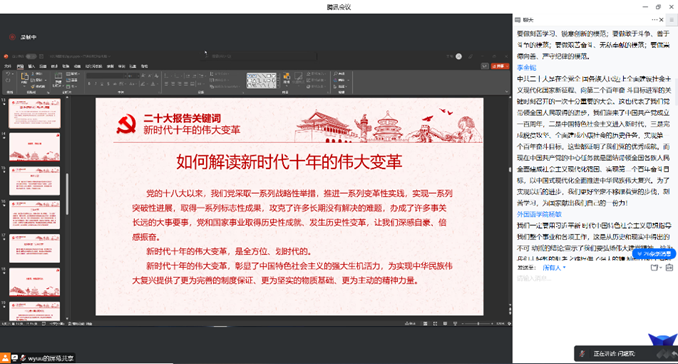Click the red recording indicator icon
This screenshot has height=364, width=678.
pos(13,37)
